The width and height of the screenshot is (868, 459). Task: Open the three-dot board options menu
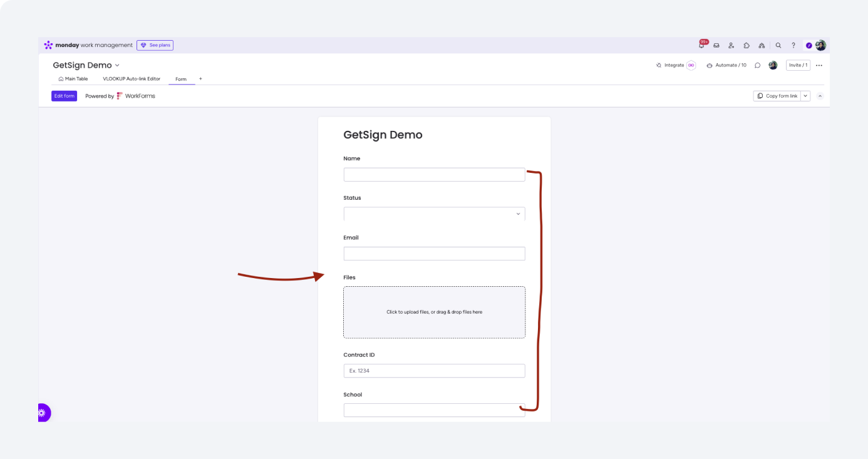click(x=819, y=65)
